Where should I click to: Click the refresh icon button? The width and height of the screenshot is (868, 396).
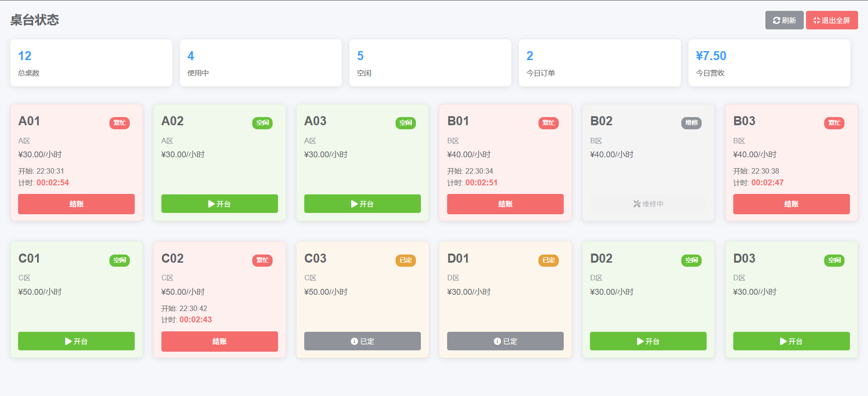[x=784, y=20]
